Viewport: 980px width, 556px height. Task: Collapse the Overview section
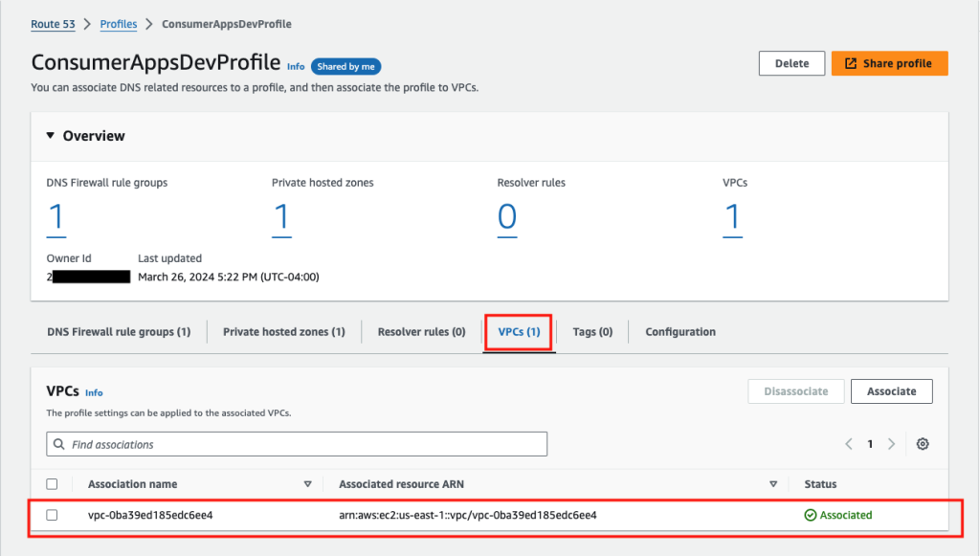click(51, 136)
